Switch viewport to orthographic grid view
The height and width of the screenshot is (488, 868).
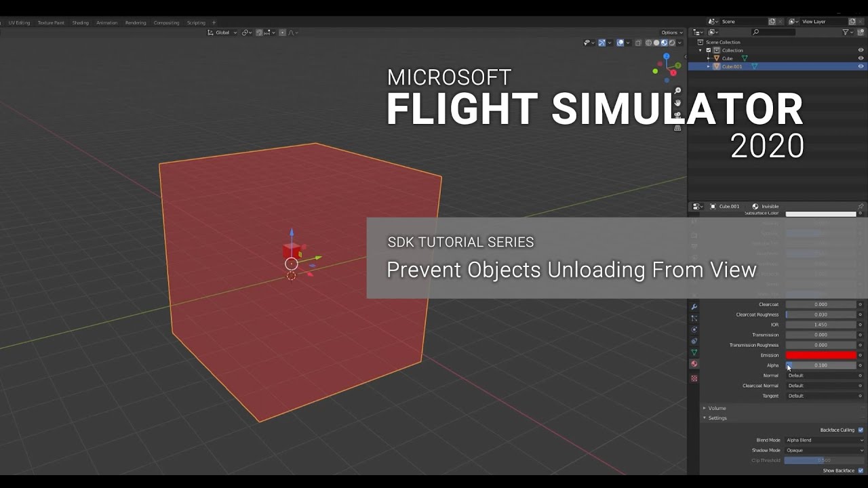tap(677, 127)
